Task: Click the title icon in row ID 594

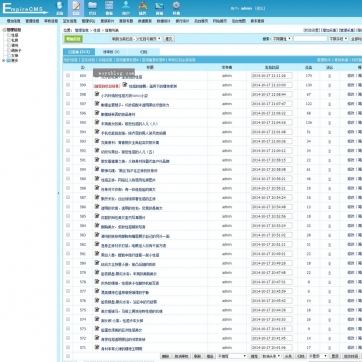Action: pyautogui.click(x=97, y=132)
